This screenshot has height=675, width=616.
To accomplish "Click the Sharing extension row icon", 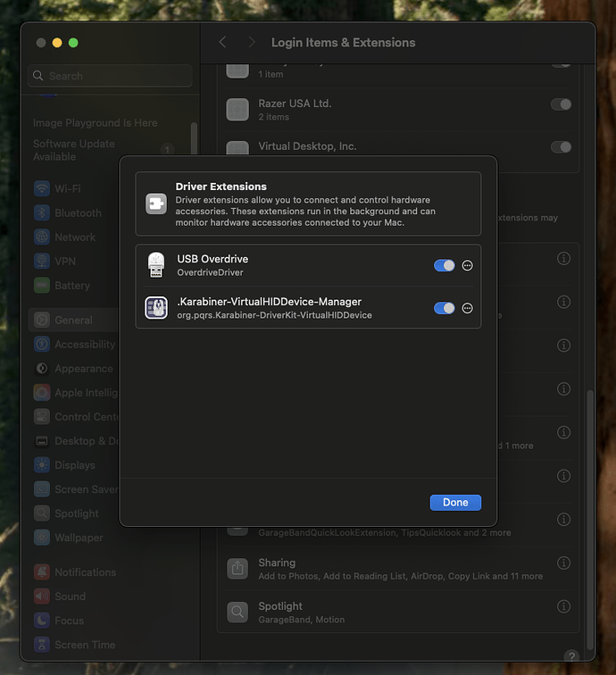I will point(237,568).
